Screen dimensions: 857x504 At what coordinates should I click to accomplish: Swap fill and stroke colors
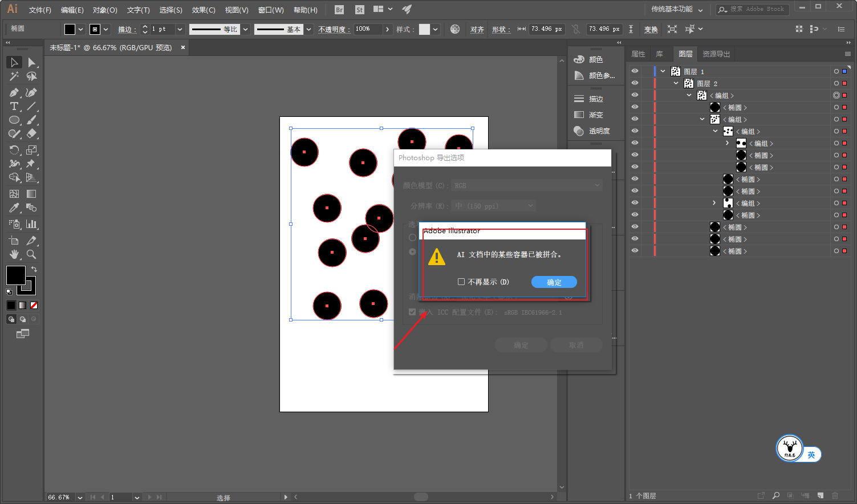[x=34, y=269]
